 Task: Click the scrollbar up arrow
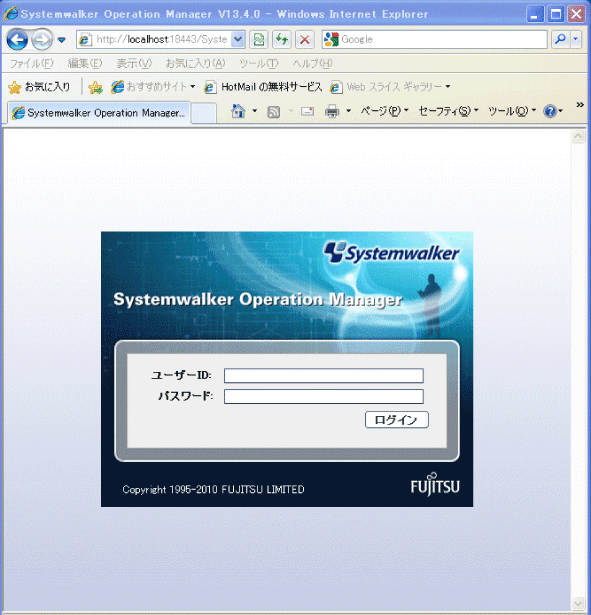(578, 136)
